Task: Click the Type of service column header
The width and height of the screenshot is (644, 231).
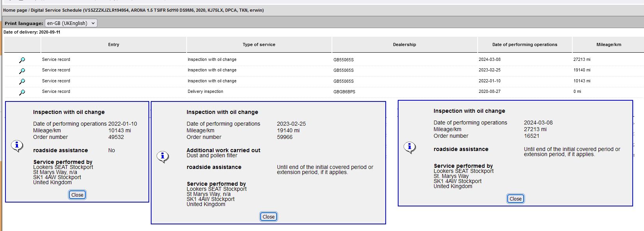Action: pos(259,45)
